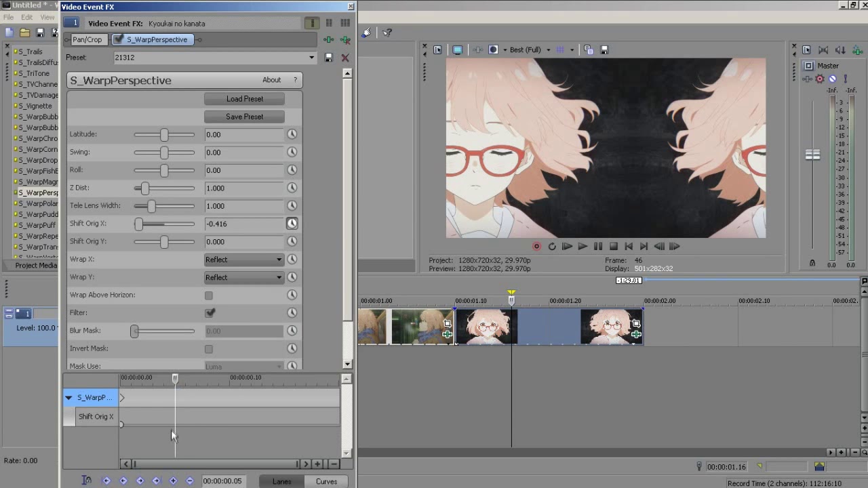Stop playback in video preview

[613, 247]
